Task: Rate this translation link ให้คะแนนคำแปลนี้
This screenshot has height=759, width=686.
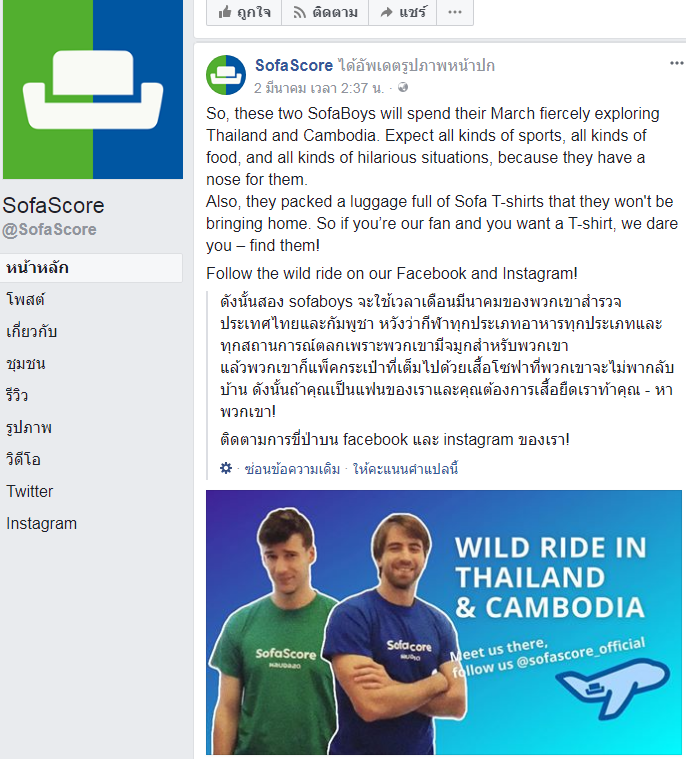Action: [406, 469]
